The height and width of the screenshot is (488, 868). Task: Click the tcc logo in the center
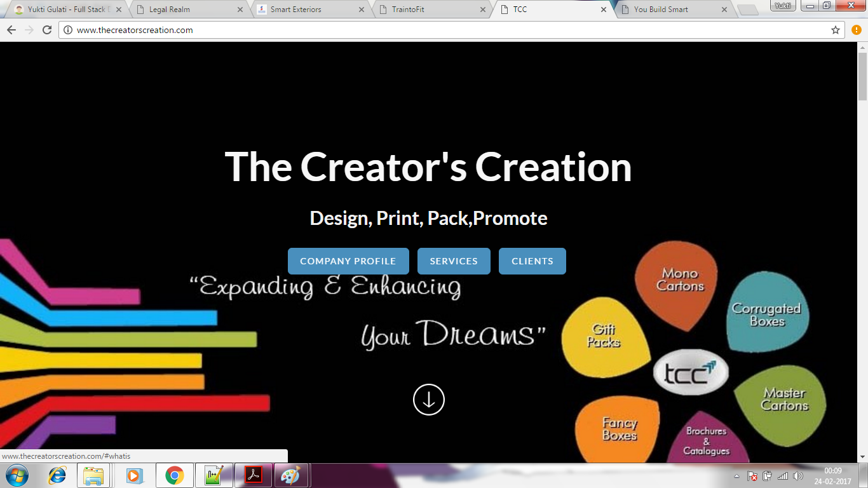point(691,372)
